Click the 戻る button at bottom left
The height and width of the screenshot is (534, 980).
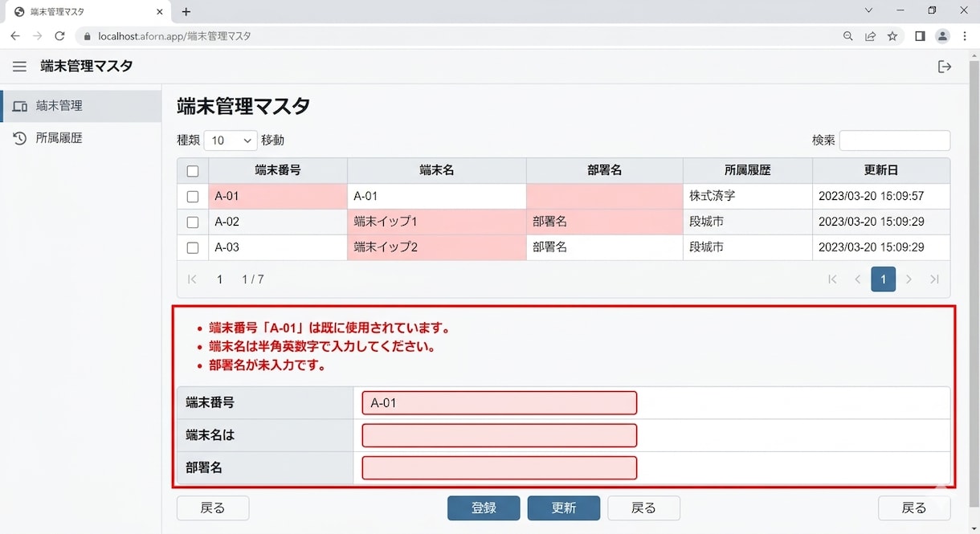point(213,508)
